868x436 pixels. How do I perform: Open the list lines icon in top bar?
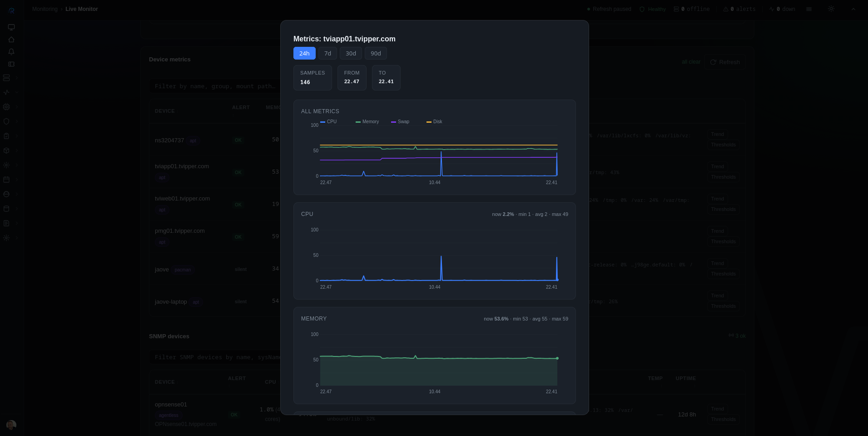[809, 9]
